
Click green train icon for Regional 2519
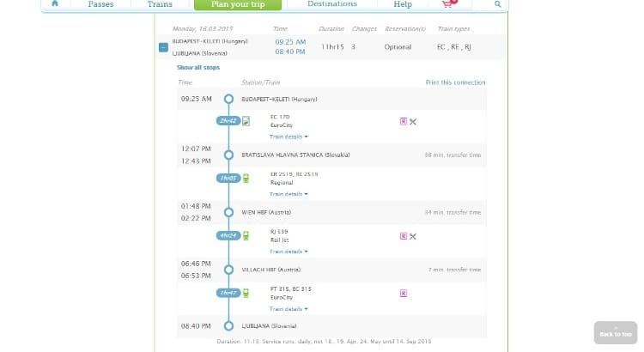click(x=246, y=179)
